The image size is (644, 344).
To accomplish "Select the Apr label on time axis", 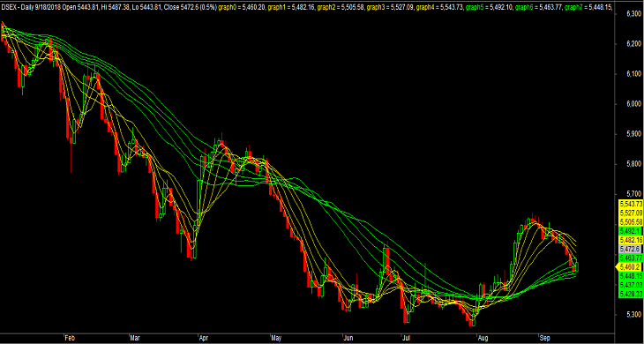I will pyautogui.click(x=203, y=339).
